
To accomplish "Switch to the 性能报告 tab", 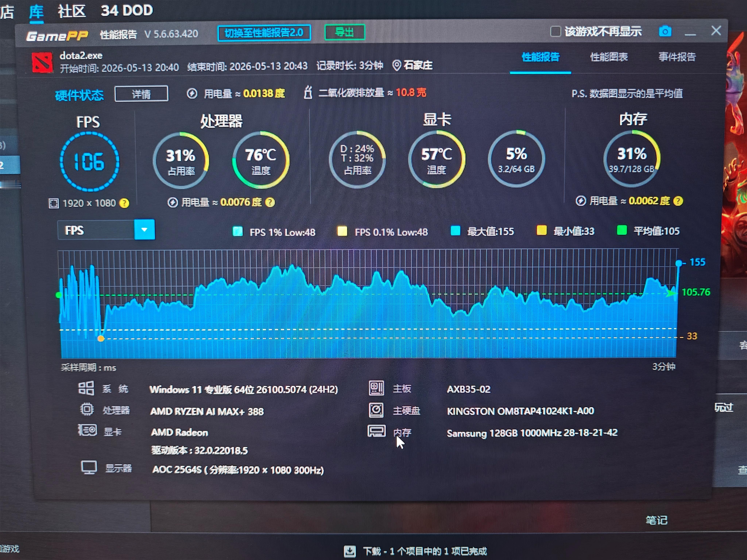I will point(540,57).
